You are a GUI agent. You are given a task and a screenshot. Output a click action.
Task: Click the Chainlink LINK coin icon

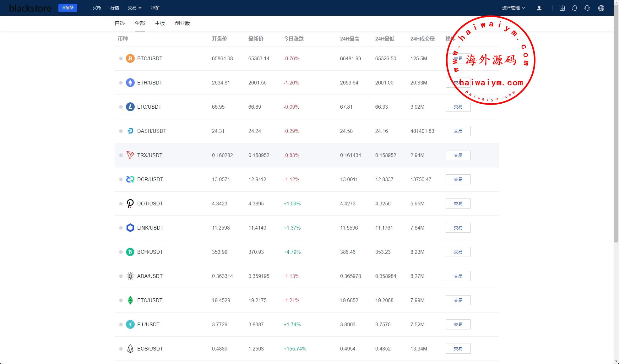pyautogui.click(x=130, y=228)
